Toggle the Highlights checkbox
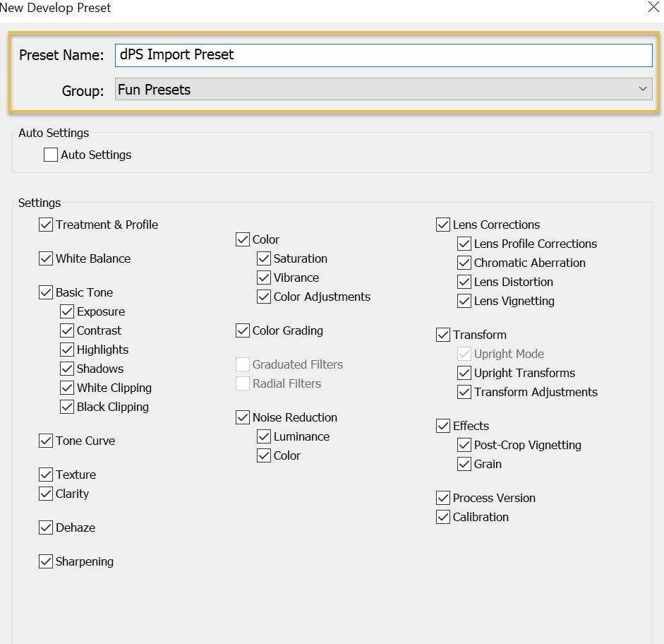 click(67, 350)
